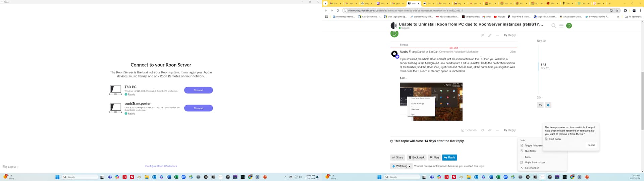Show more actions on Rugby's post
The image size is (644, 181).
coord(497,130)
